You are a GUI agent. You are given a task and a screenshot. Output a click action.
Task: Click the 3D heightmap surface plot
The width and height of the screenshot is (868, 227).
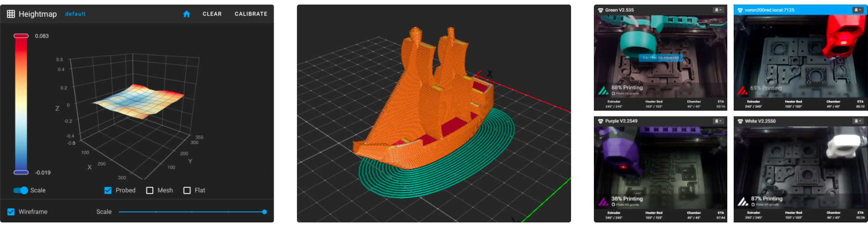tap(138, 101)
